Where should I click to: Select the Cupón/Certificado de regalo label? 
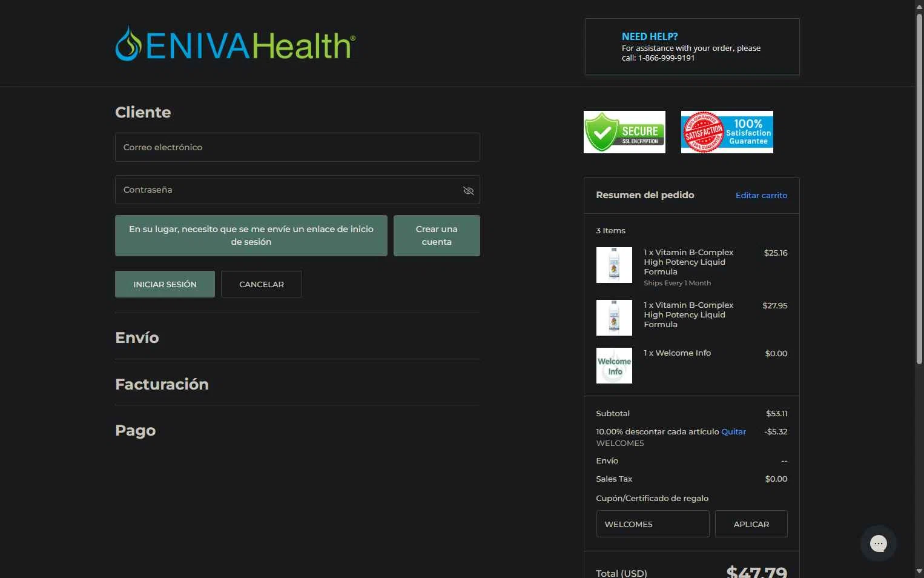[x=652, y=498]
